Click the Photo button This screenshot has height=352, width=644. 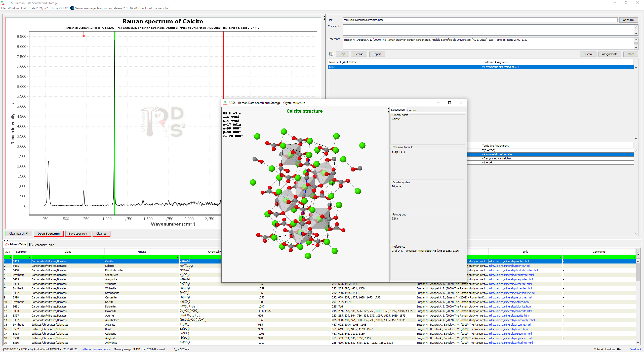(630, 54)
